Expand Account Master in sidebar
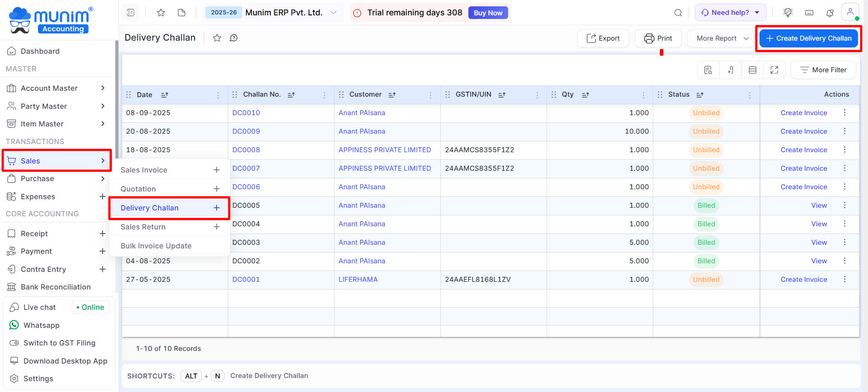The width and height of the screenshot is (868, 392). [57, 88]
